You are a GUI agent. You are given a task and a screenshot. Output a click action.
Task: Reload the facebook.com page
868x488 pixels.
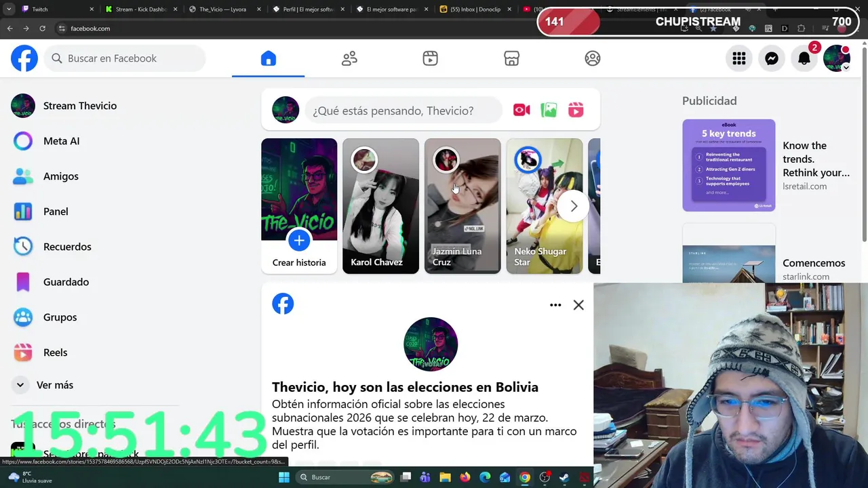coord(42,28)
